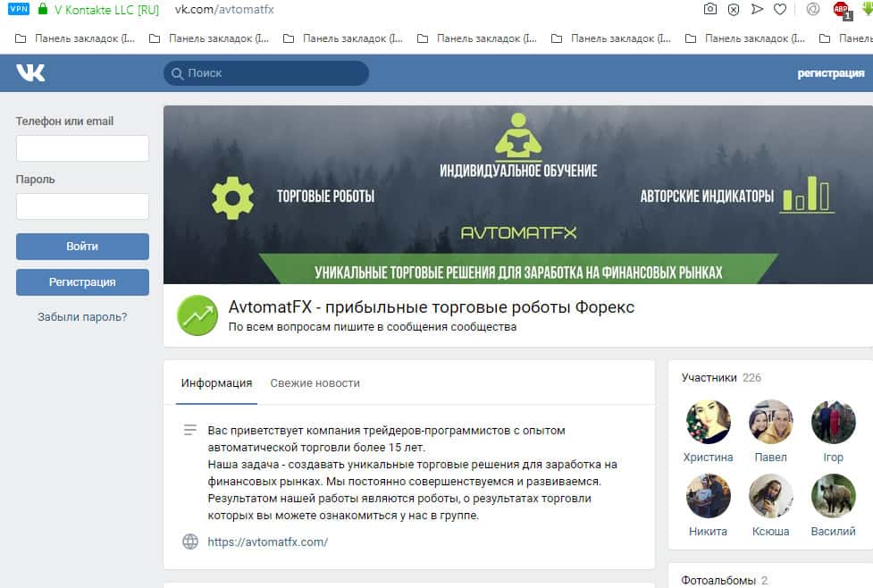This screenshot has height=588, width=873.
Task: Click the Поиск search field
Action: 266,73
